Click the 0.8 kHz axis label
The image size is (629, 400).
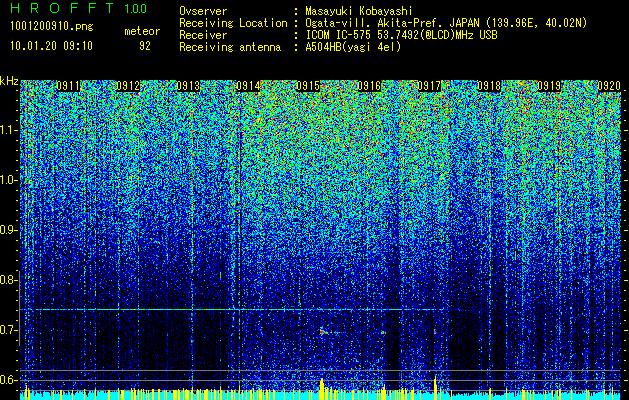(x=9, y=280)
